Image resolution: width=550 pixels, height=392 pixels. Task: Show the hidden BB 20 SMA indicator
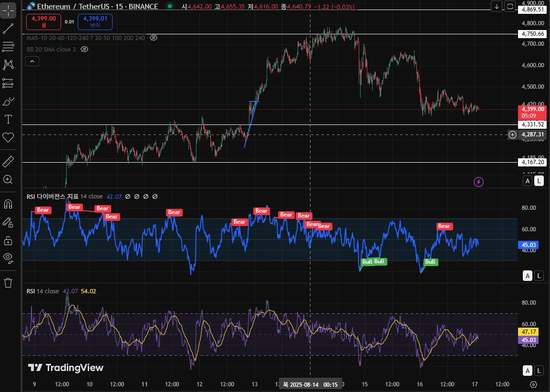(x=84, y=50)
